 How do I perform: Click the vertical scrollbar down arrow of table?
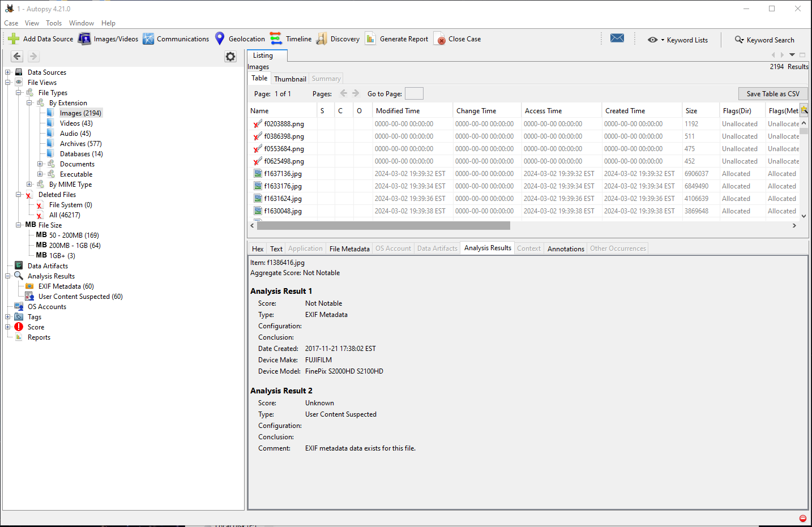point(804,216)
